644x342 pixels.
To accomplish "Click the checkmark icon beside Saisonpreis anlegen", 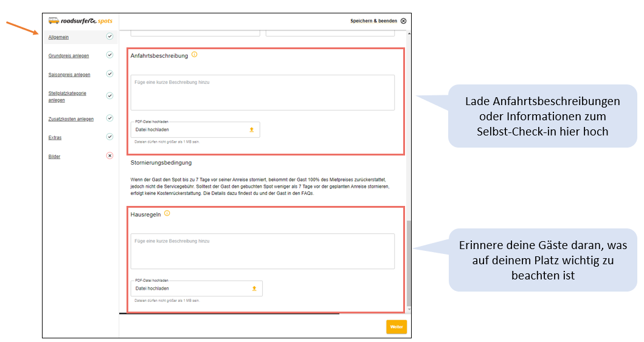I will (x=109, y=74).
